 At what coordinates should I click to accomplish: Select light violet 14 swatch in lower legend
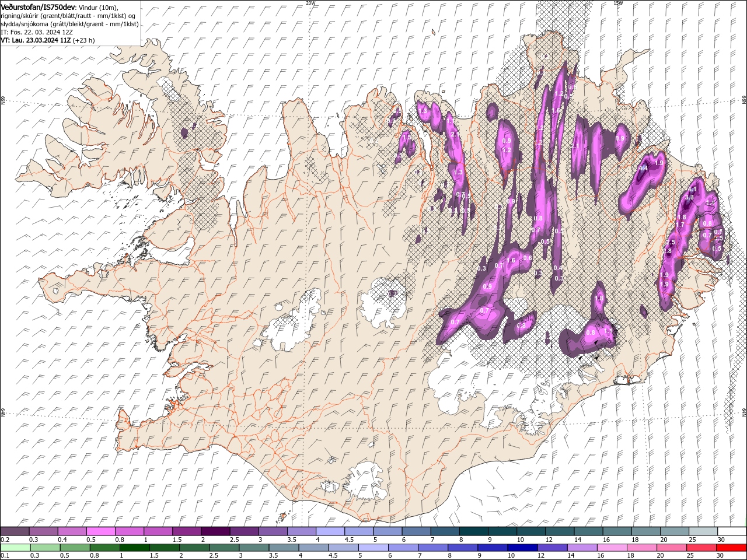[x=581, y=547]
